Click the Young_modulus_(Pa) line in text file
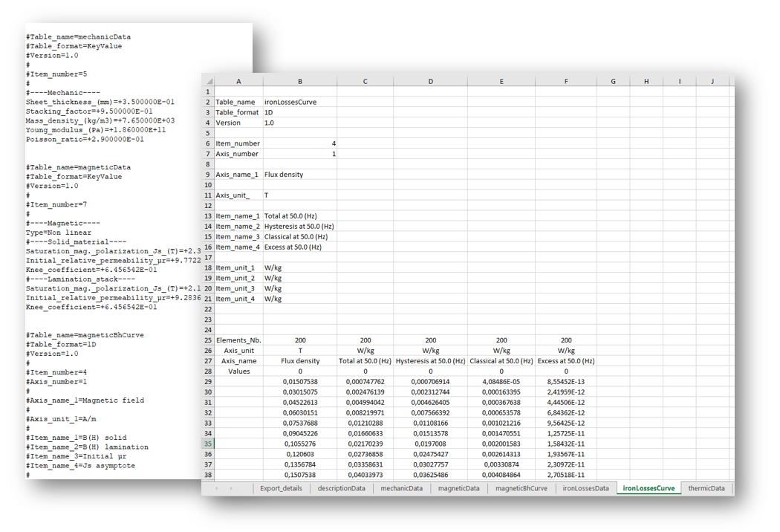Image resolution: width=780 pixels, height=532 pixels. click(x=96, y=130)
